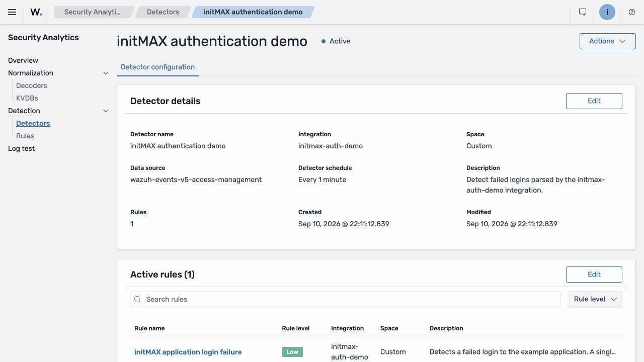Open the chat/feedback icon in header
The width and height of the screenshot is (644, 362).
(x=583, y=12)
